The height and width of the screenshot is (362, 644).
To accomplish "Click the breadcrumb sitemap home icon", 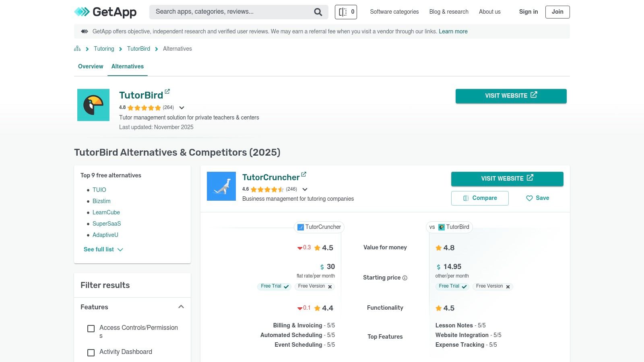I will coord(77,48).
